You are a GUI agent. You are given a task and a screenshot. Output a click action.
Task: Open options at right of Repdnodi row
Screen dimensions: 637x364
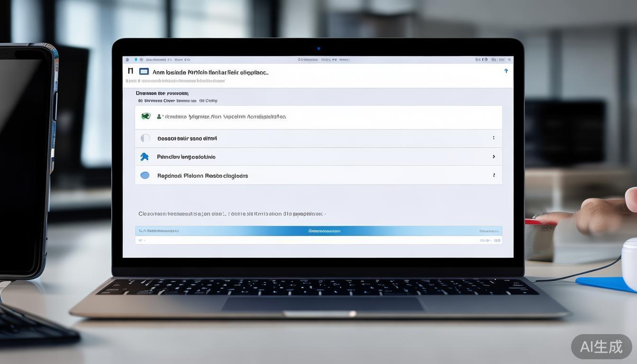pos(493,175)
